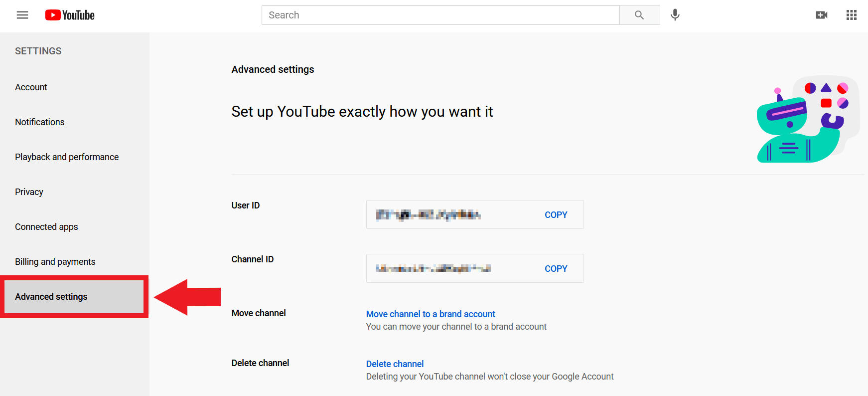Viewport: 868px width, 396px height.
Task: Go to Notifications settings
Action: (x=40, y=122)
